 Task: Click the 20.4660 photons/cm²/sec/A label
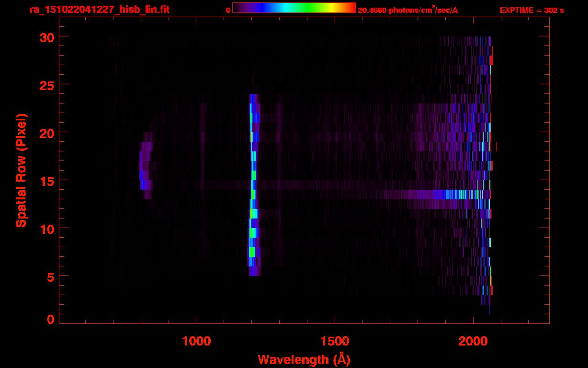click(408, 10)
